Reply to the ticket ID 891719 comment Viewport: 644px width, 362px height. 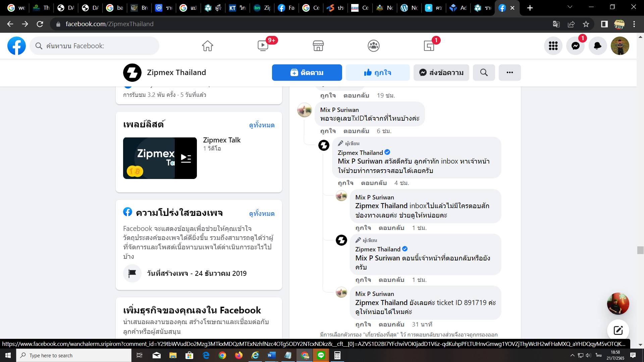[391, 324]
